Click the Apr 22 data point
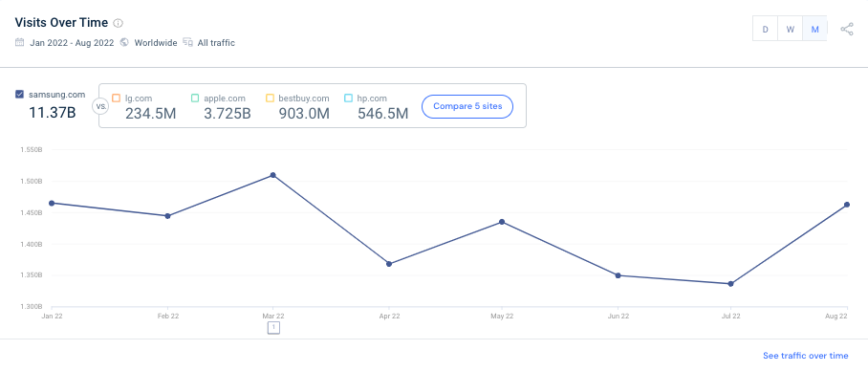 pyautogui.click(x=389, y=264)
